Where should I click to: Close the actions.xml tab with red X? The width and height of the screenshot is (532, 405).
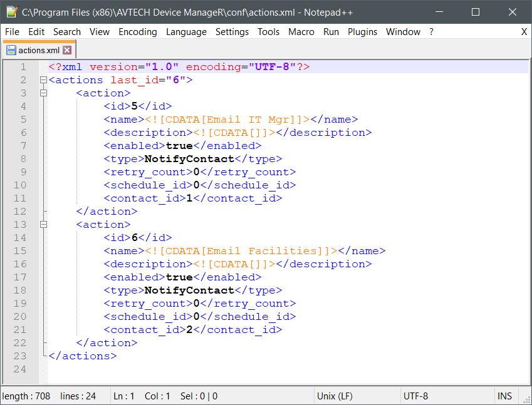(x=67, y=50)
